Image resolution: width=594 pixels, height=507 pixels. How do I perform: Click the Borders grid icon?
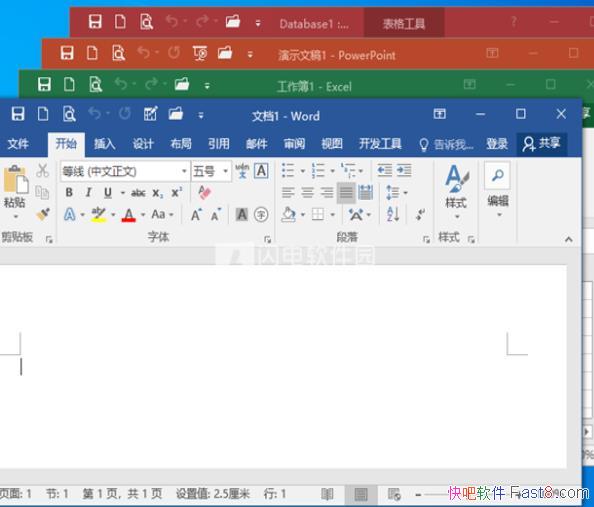click(318, 215)
